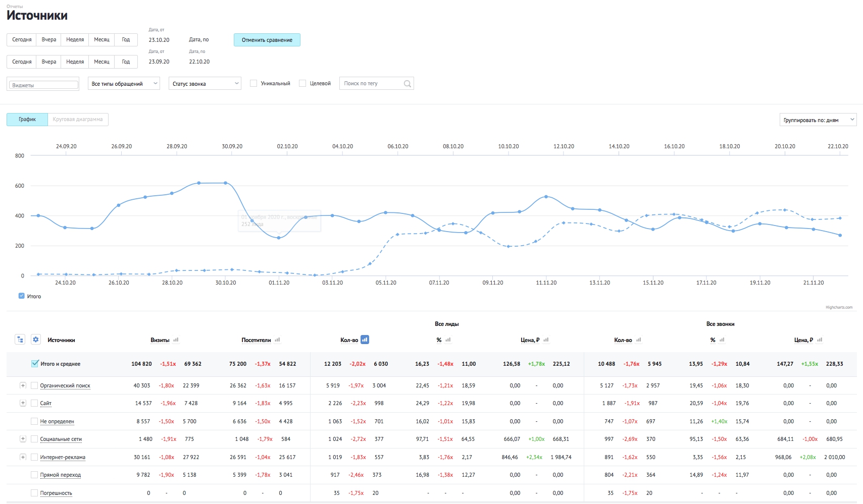Open the Сайт source link
Viewport: 863px width, 504px height.
coord(46,403)
